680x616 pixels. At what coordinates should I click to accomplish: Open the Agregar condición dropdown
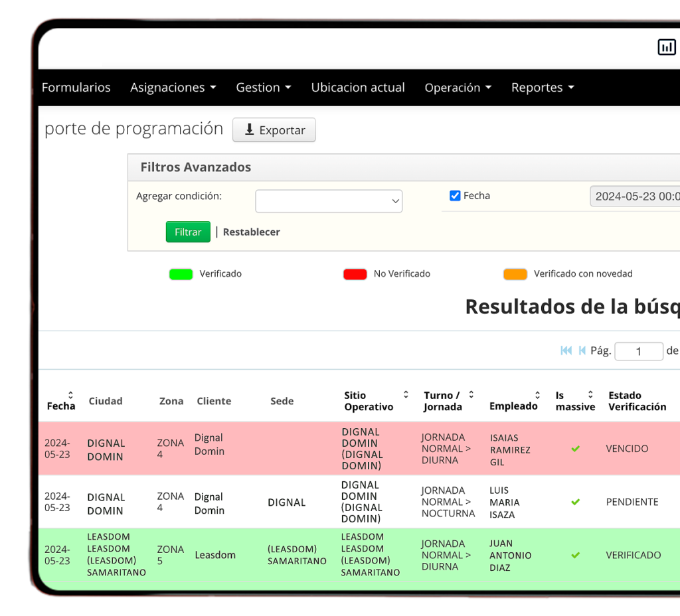point(329,200)
